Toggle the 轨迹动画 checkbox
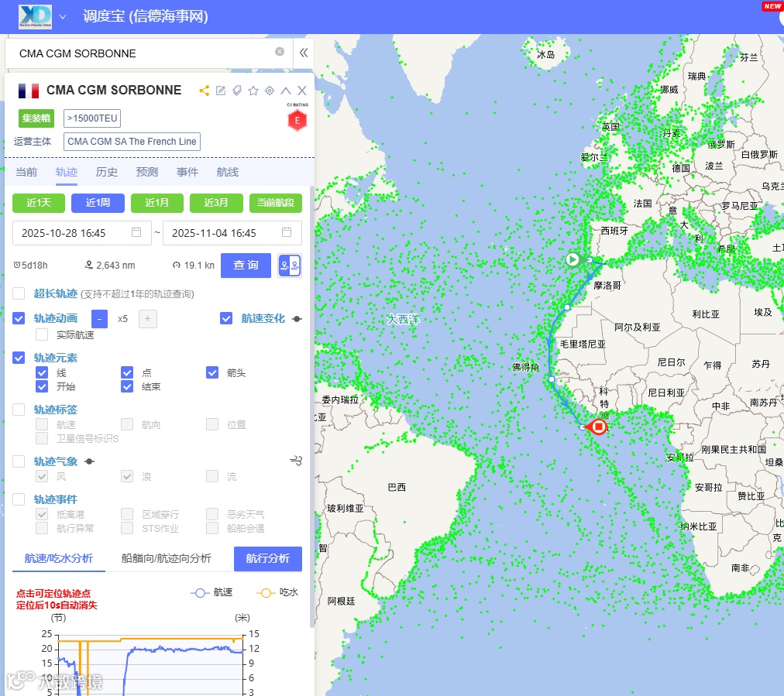This screenshot has width=784, height=696. (x=19, y=318)
